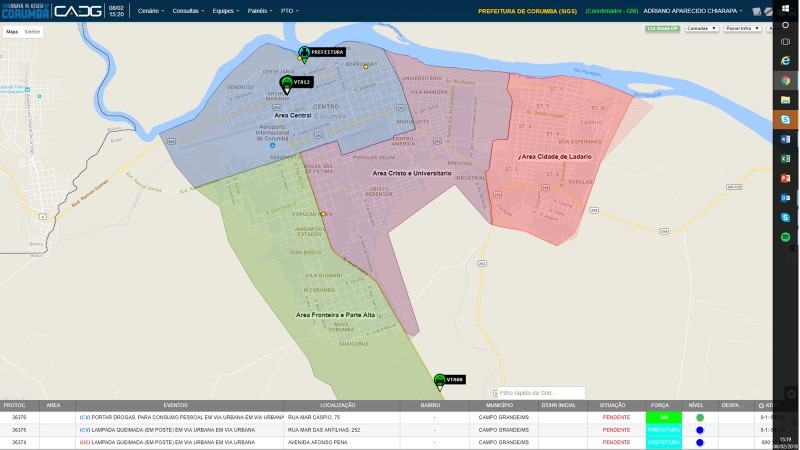Switch the map to Mapa view
The image size is (800, 450).
point(12,32)
